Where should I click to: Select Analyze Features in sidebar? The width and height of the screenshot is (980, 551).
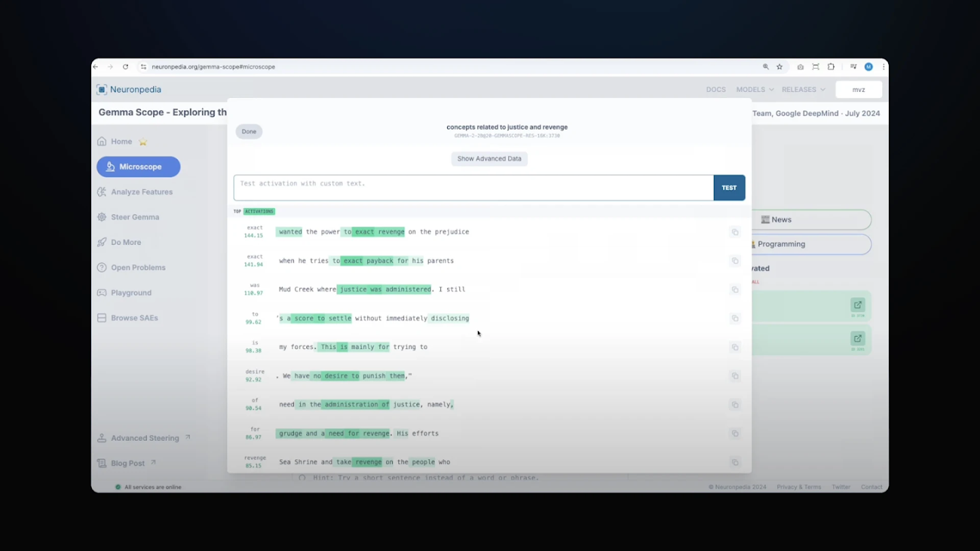click(x=142, y=192)
